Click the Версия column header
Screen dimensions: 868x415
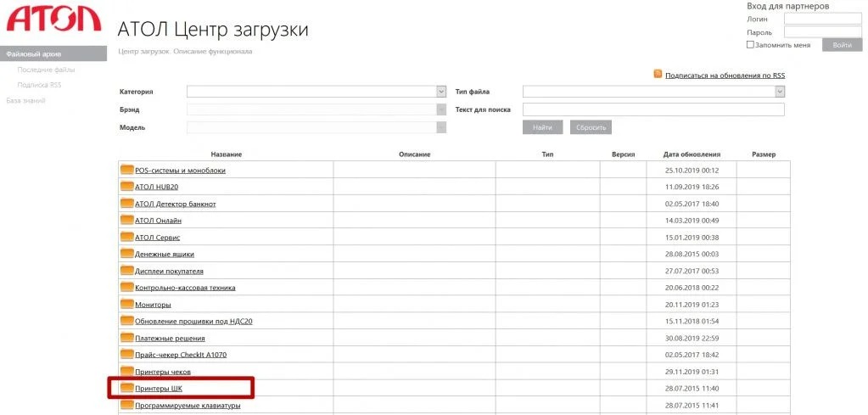pos(624,154)
